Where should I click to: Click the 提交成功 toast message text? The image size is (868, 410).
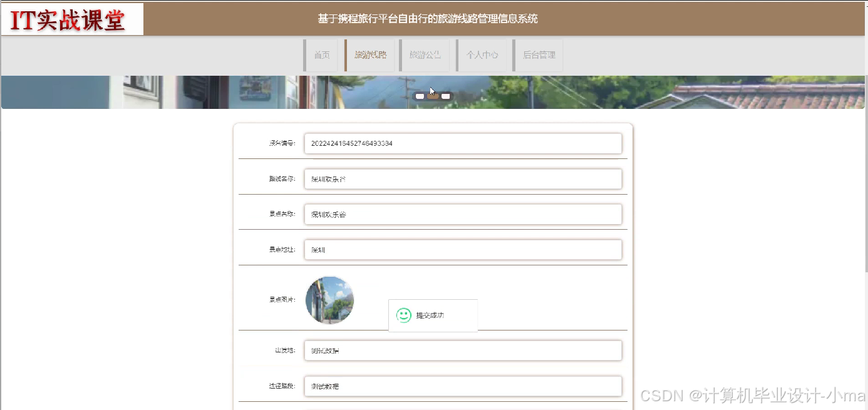(430, 315)
